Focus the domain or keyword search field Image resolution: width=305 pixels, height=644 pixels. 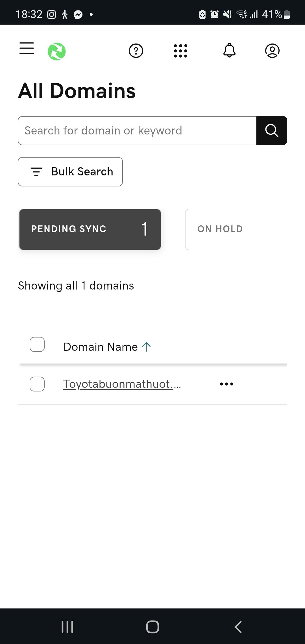tap(137, 130)
